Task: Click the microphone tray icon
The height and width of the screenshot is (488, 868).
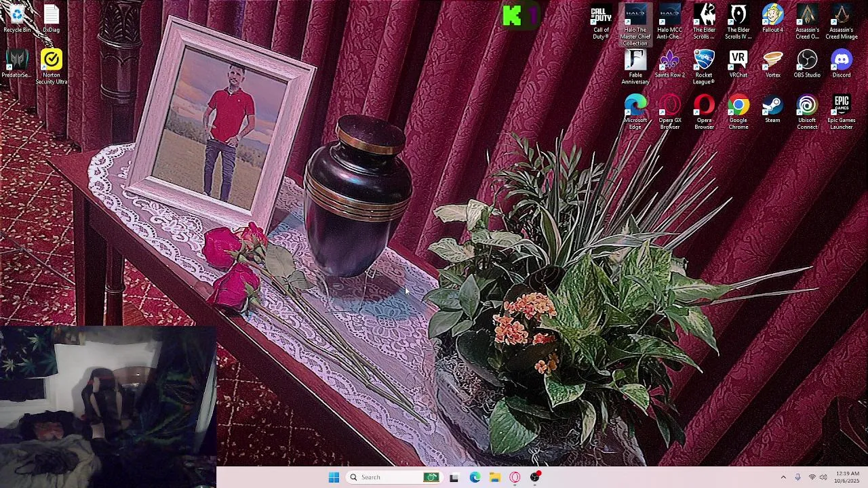Action: point(797,477)
